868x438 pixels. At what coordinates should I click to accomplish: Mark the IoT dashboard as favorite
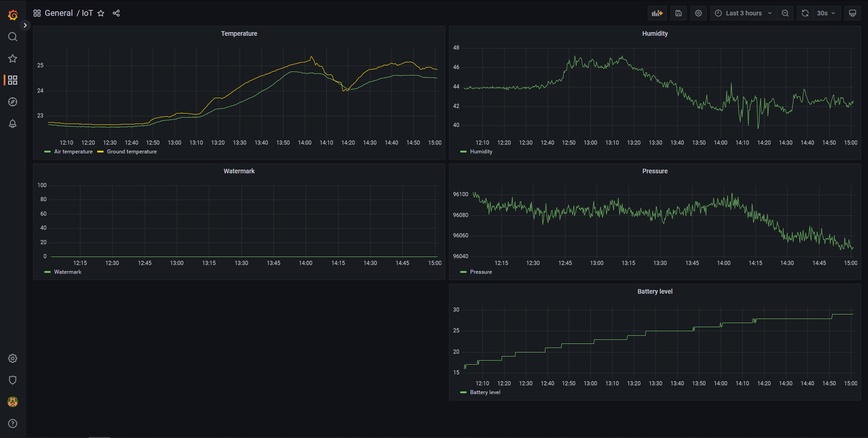[101, 13]
